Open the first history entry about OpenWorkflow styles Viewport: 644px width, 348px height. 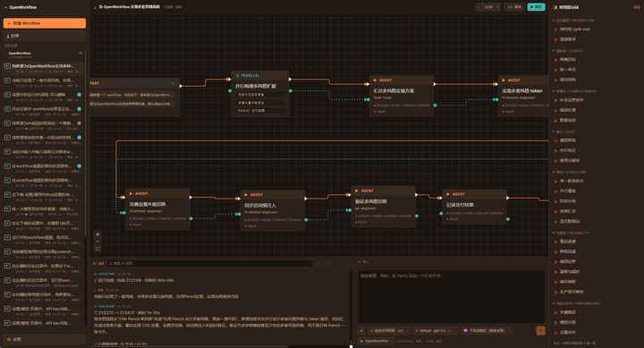pos(43,68)
